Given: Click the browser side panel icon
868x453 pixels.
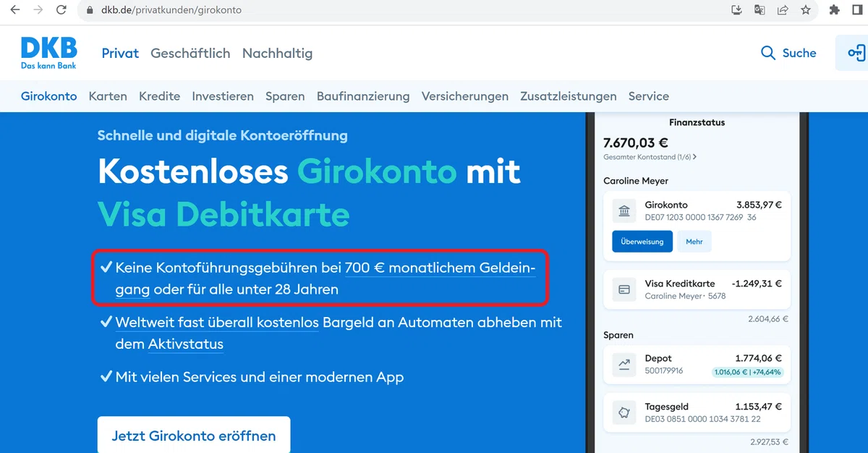Looking at the screenshot, I should coord(858,10).
